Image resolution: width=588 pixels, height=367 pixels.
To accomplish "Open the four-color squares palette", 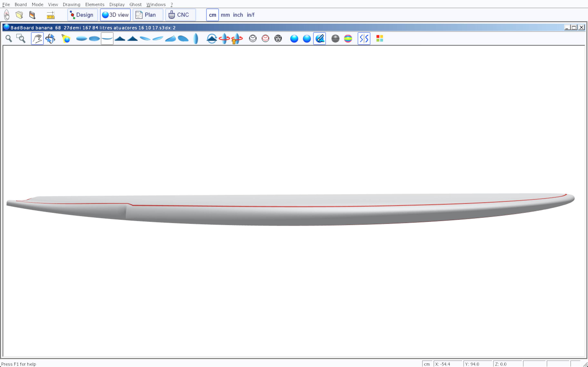I will [x=380, y=39].
